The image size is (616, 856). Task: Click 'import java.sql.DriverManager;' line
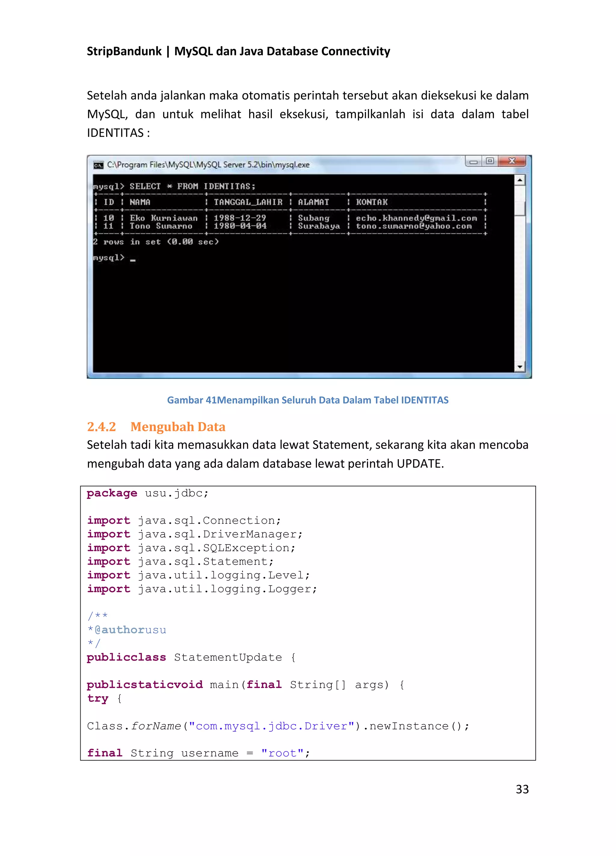(x=195, y=534)
